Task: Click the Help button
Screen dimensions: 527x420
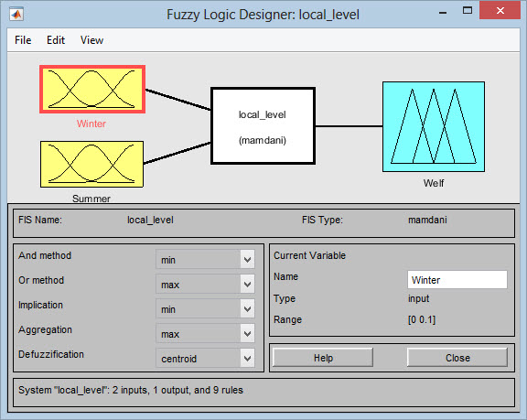Action: 323,358
